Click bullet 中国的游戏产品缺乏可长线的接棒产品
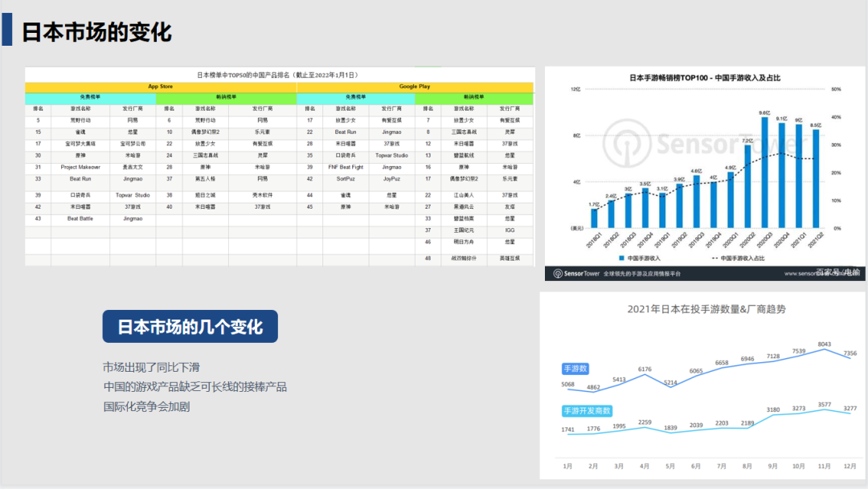The height and width of the screenshot is (489, 868). tap(194, 387)
